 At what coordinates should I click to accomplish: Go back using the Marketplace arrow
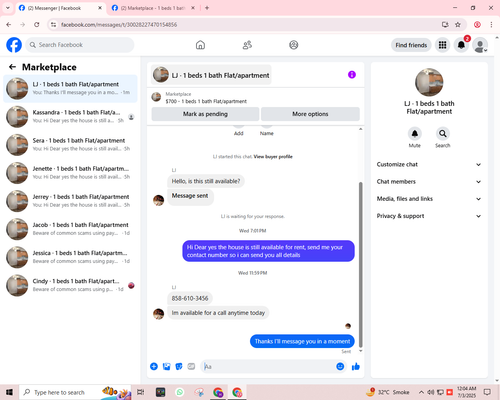tap(12, 67)
